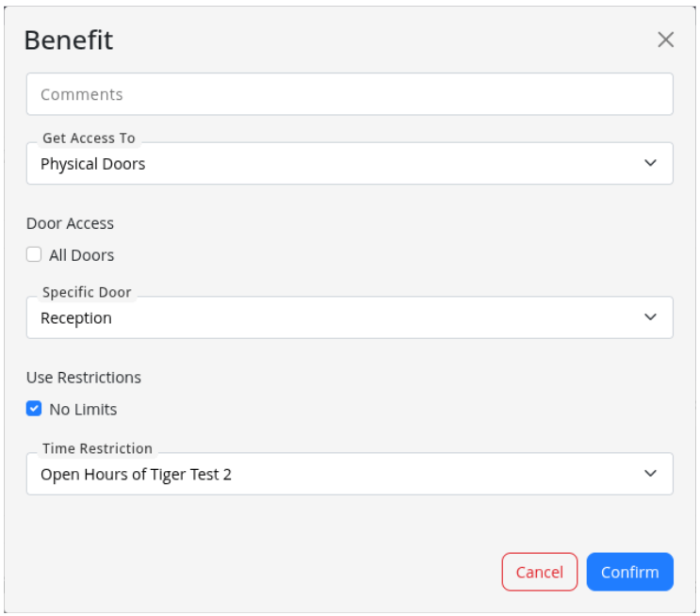Open the Time Restriction dropdown
This screenshot has width=700, height=616.
coord(349,474)
